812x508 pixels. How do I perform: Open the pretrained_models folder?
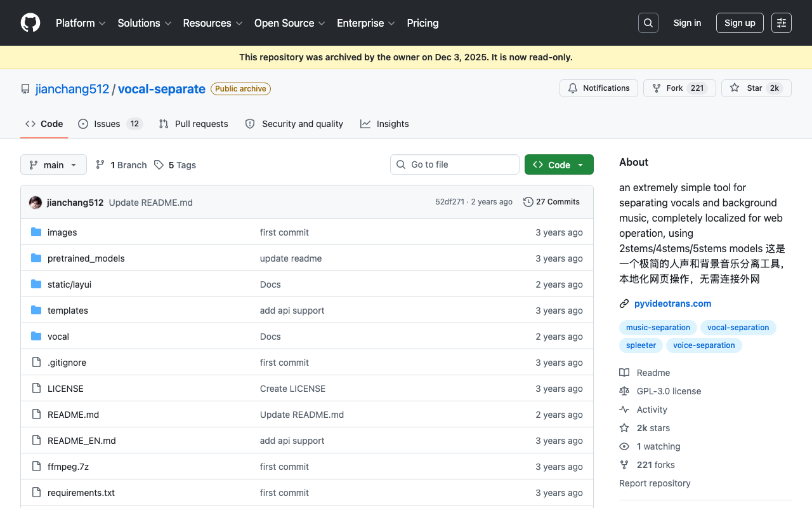[86, 258]
